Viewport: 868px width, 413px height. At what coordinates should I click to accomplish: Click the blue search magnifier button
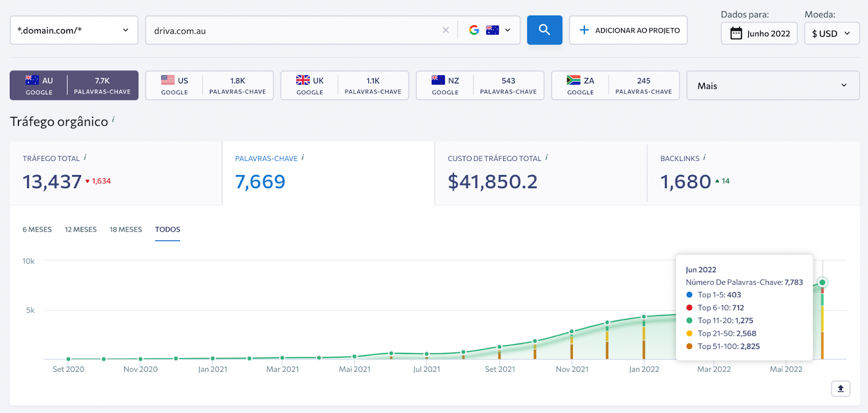(x=544, y=30)
